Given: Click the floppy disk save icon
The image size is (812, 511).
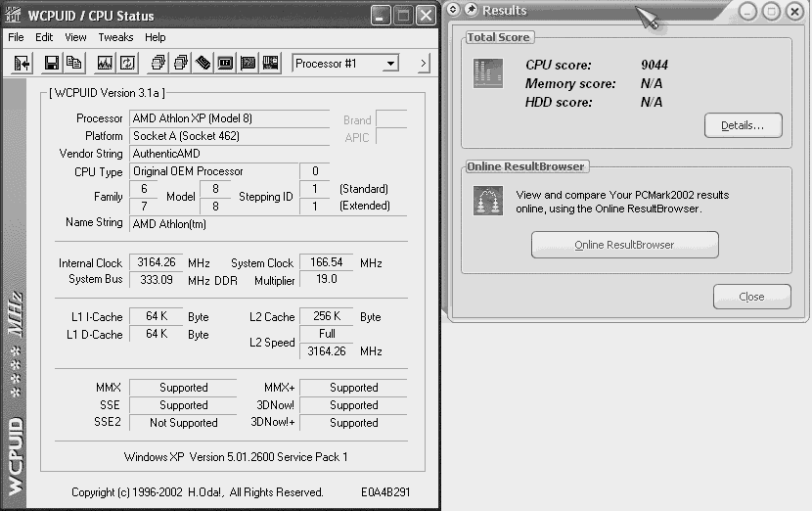Looking at the screenshot, I should click(x=51, y=64).
